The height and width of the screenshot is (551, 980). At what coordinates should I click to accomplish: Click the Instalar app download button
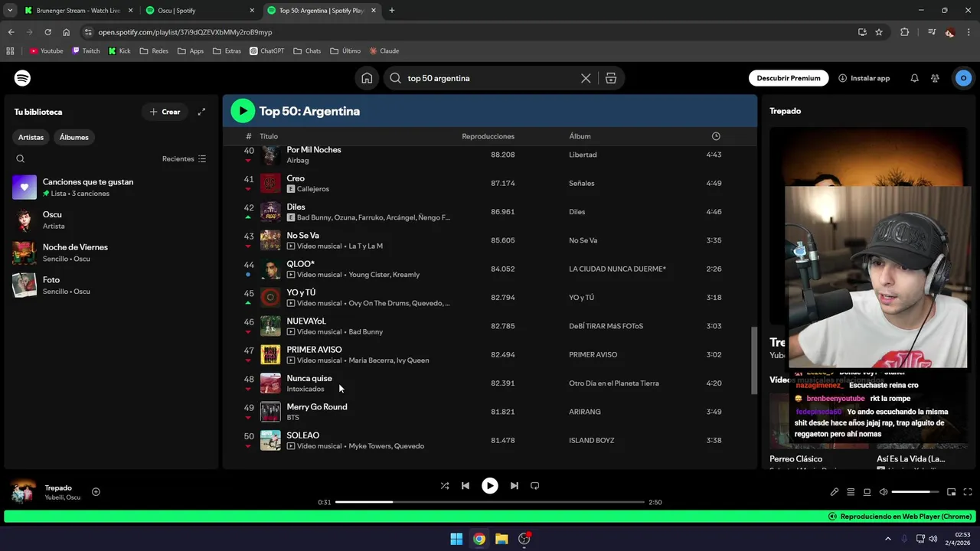864,78
